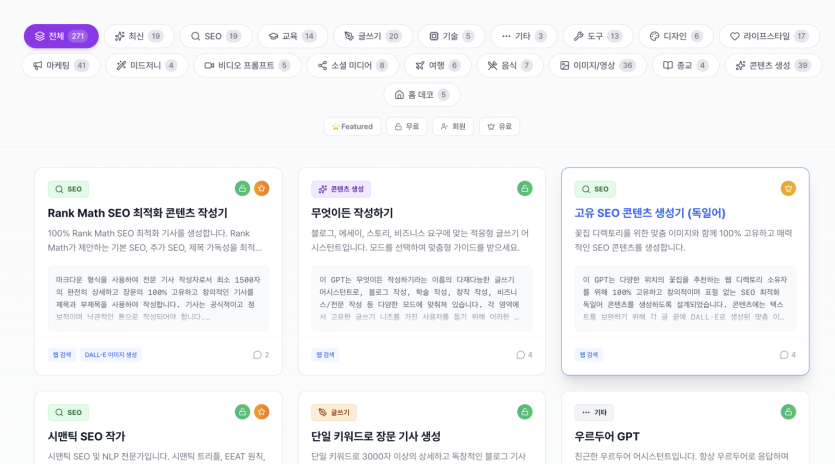The width and height of the screenshot is (835, 464).
Task: Click comment icon on Rank Math card
Action: (x=257, y=355)
